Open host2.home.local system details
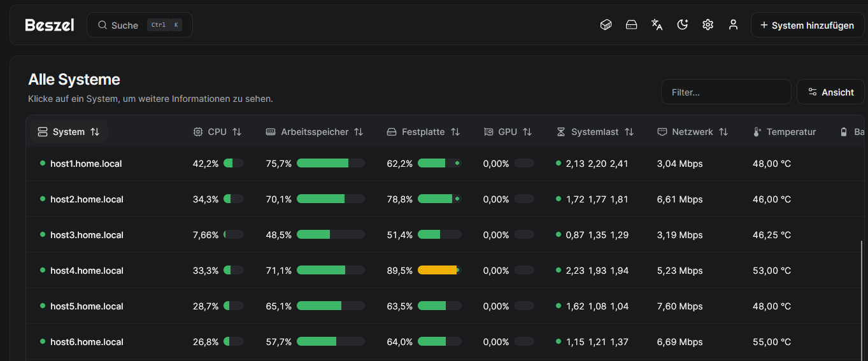Image resolution: width=868 pixels, height=361 pixels. (87, 199)
